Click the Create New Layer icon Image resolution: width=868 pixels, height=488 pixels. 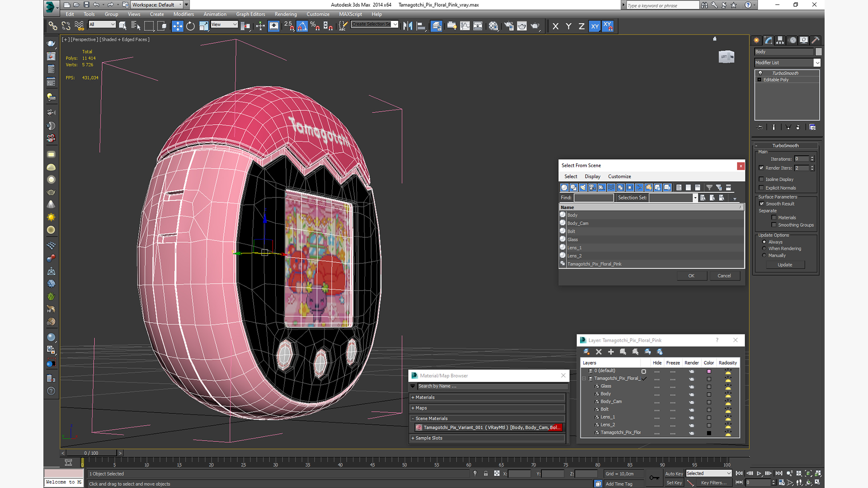(x=586, y=352)
